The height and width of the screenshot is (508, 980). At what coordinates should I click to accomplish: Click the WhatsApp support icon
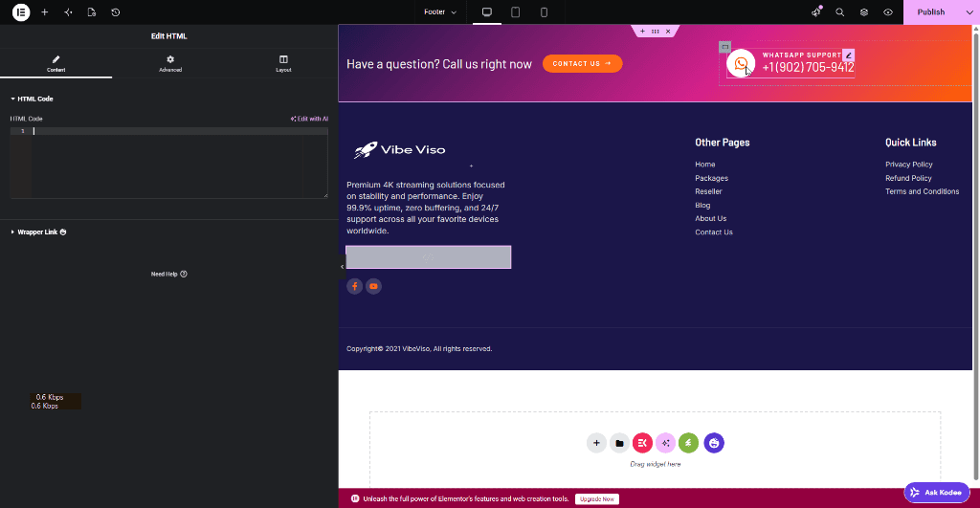(x=741, y=63)
